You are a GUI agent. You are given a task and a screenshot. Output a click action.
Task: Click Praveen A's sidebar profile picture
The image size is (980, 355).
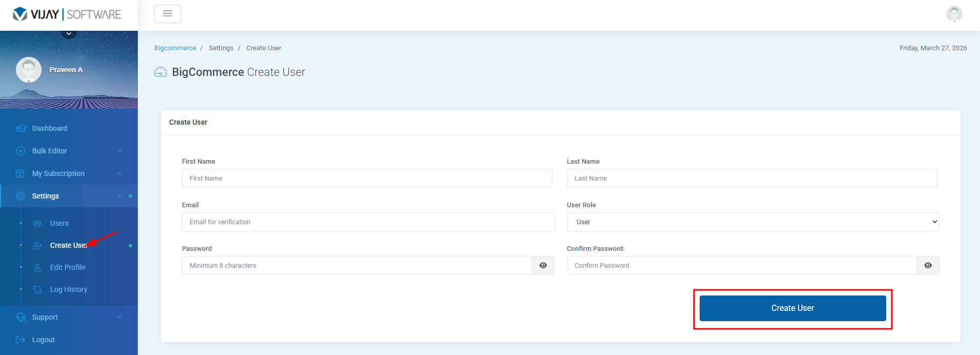(x=29, y=70)
